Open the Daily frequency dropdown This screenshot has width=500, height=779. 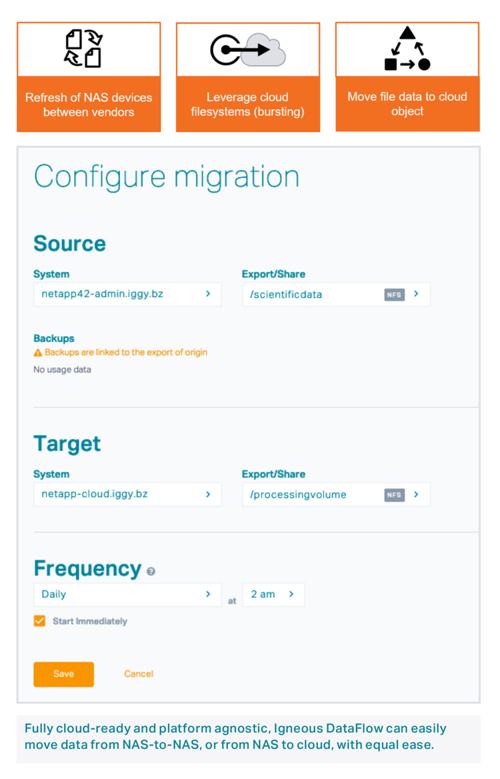(x=127, y=594)
